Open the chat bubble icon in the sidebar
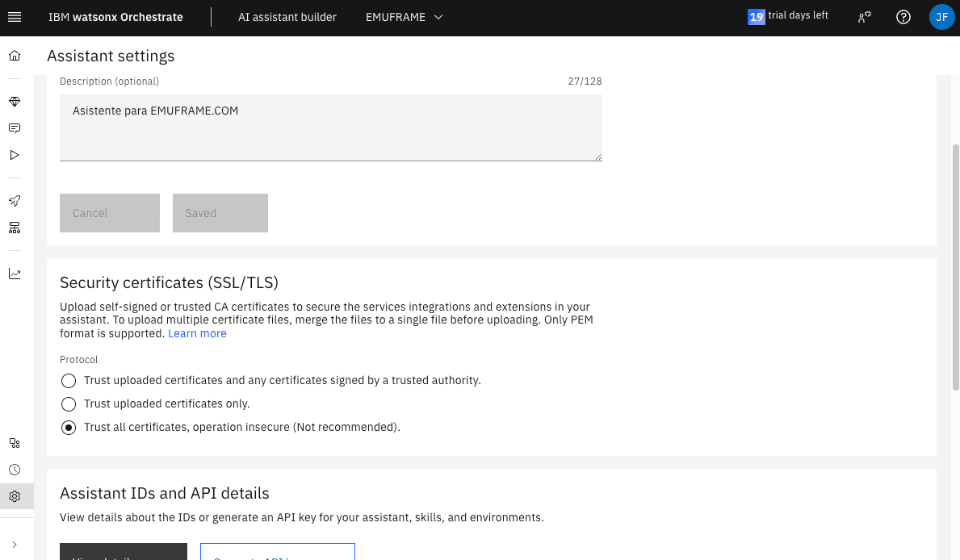Screen dimensions: 960x560 click(15, 128)
